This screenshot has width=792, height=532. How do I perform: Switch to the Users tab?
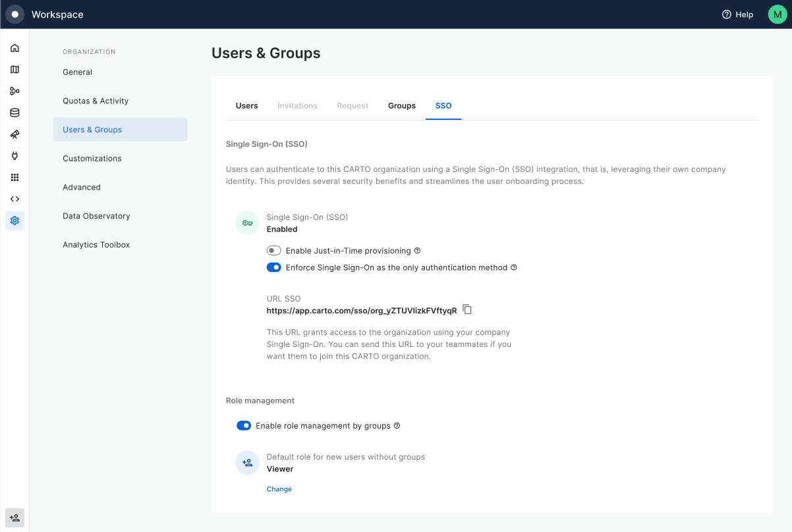tap(246, 106)
